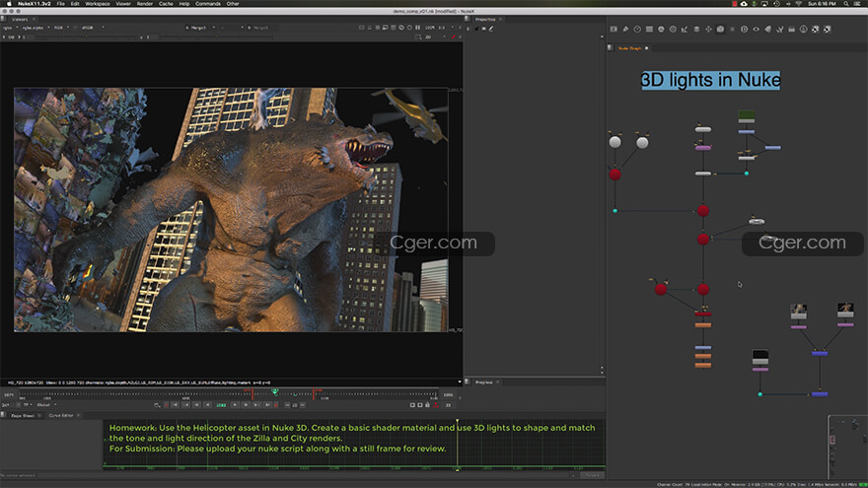Screen dimensions: 868x488
Task: Click the 1:1 viewer ratio button
Action: pyautogui.click(x=441, y=28)
